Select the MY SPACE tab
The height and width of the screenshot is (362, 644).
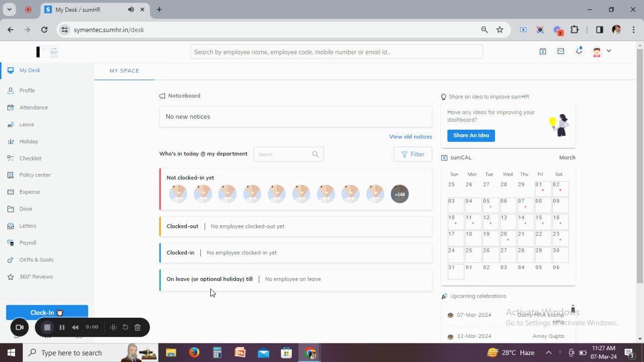coord(124,71)
